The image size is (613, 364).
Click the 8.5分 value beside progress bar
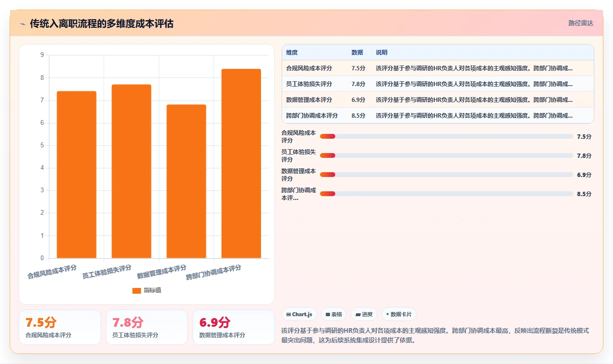(584, 194)
